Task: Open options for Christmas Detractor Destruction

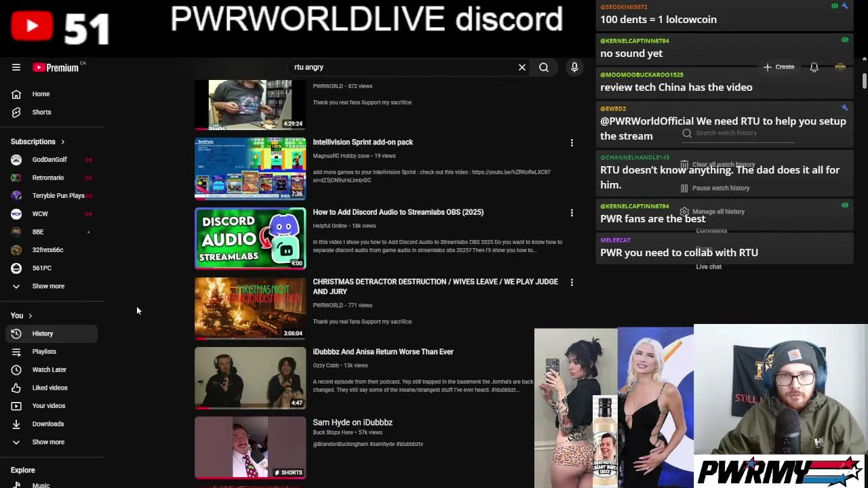Action: [572, 282]
